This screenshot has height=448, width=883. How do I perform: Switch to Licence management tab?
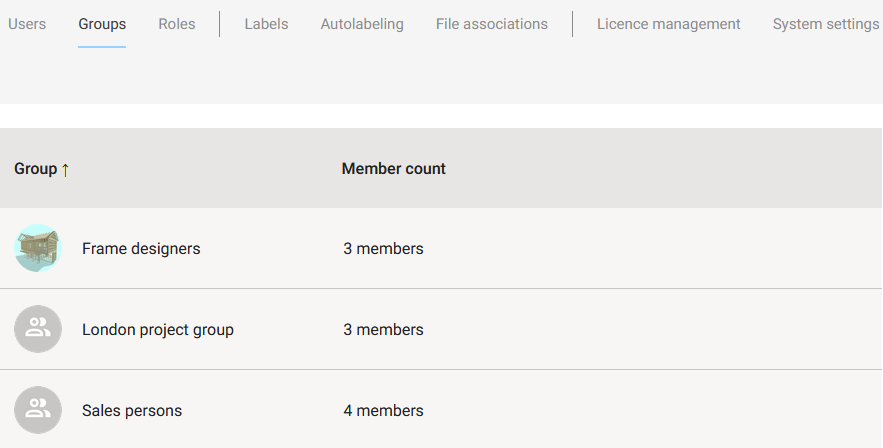coord(669,24)
